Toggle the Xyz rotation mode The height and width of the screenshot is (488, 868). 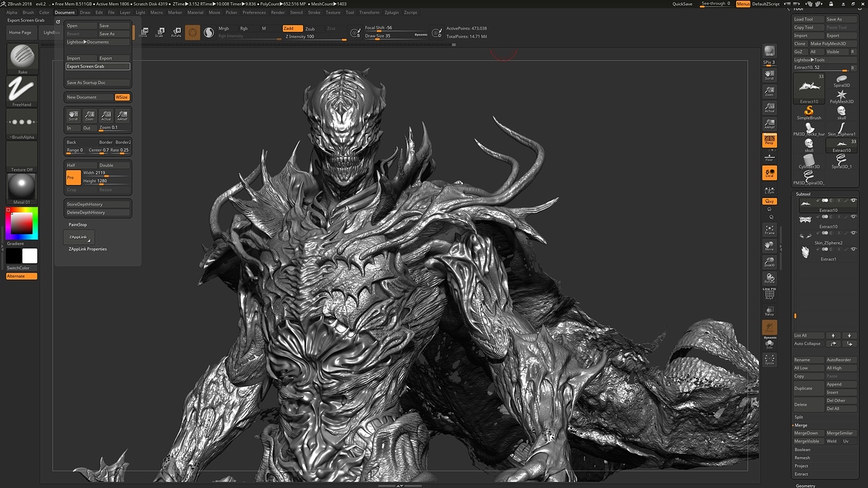(770, 201)
